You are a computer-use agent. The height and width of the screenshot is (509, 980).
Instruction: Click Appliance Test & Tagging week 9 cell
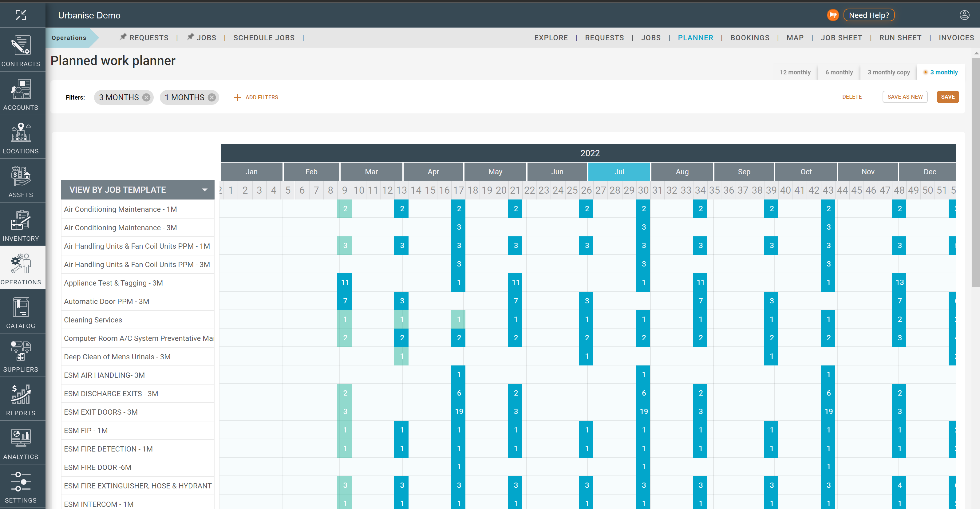coord(345,282)
